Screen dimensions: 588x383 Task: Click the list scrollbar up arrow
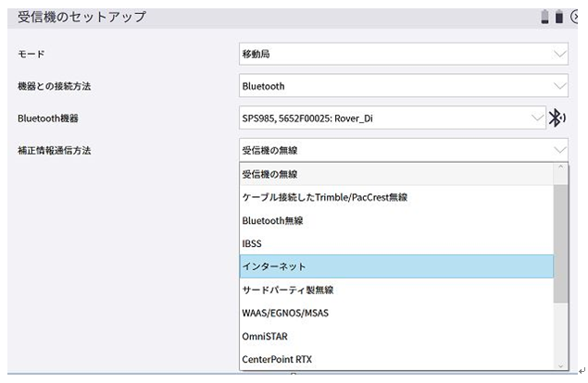[561, 168]
